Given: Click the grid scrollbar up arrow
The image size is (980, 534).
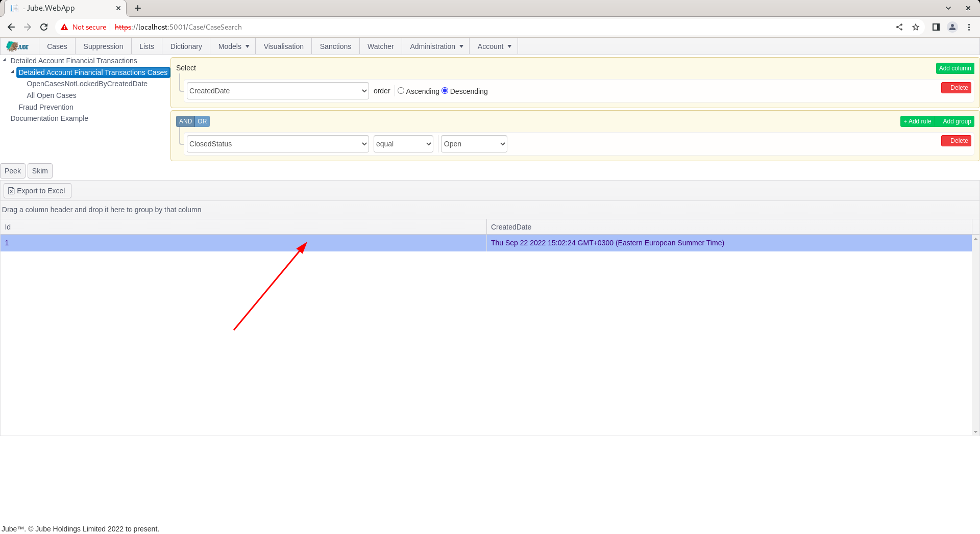Looking at the screenshot, I should (975, 238).
